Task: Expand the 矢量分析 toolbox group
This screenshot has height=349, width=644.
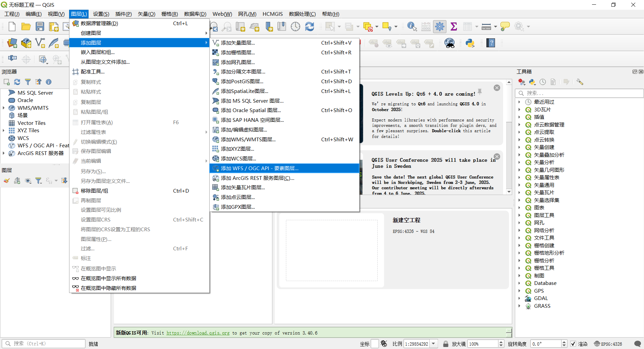Action: coord(520,162)
